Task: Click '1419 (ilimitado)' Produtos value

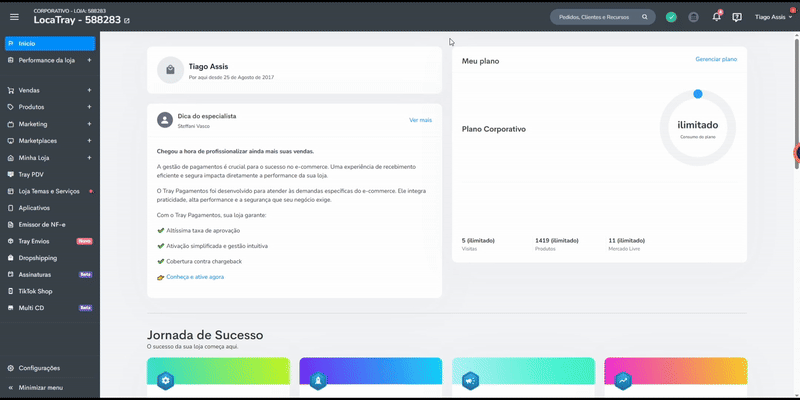Action: coord(557,240)
